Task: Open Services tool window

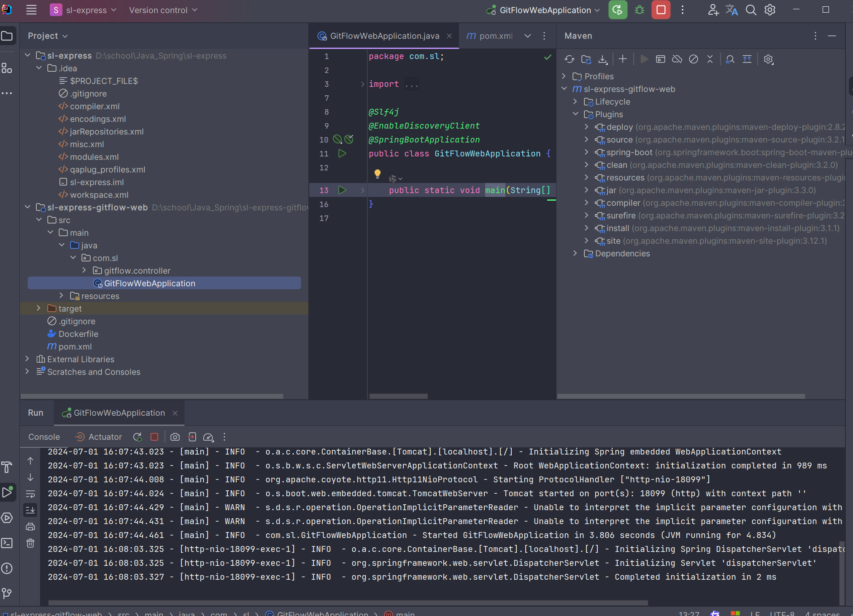Action: tap(7, 518)
